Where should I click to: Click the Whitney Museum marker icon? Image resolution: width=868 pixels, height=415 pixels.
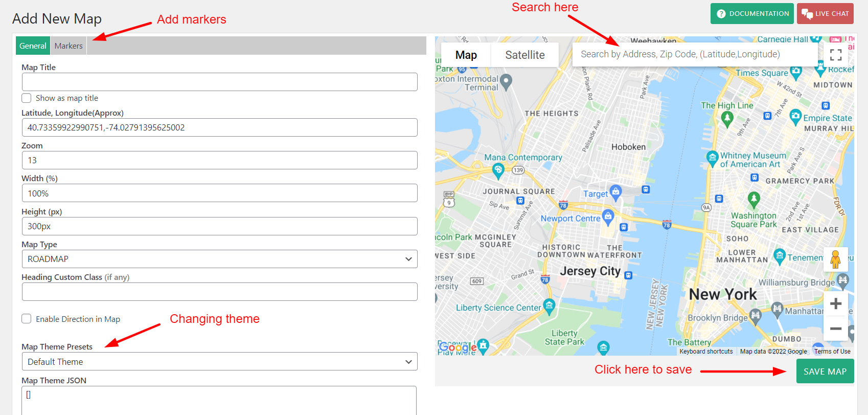[713, 158]
